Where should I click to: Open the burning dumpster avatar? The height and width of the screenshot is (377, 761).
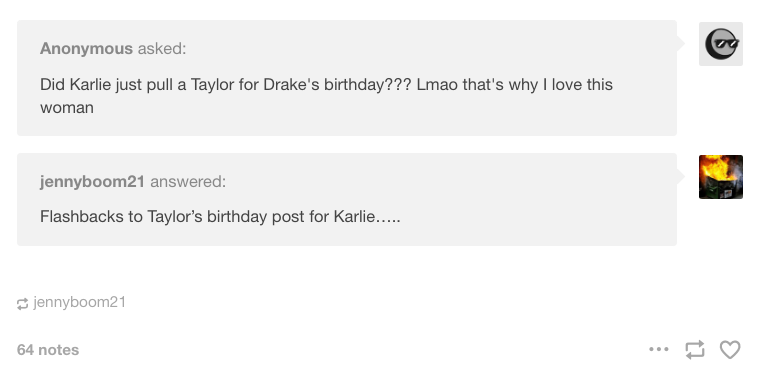(x=721, y=177)
